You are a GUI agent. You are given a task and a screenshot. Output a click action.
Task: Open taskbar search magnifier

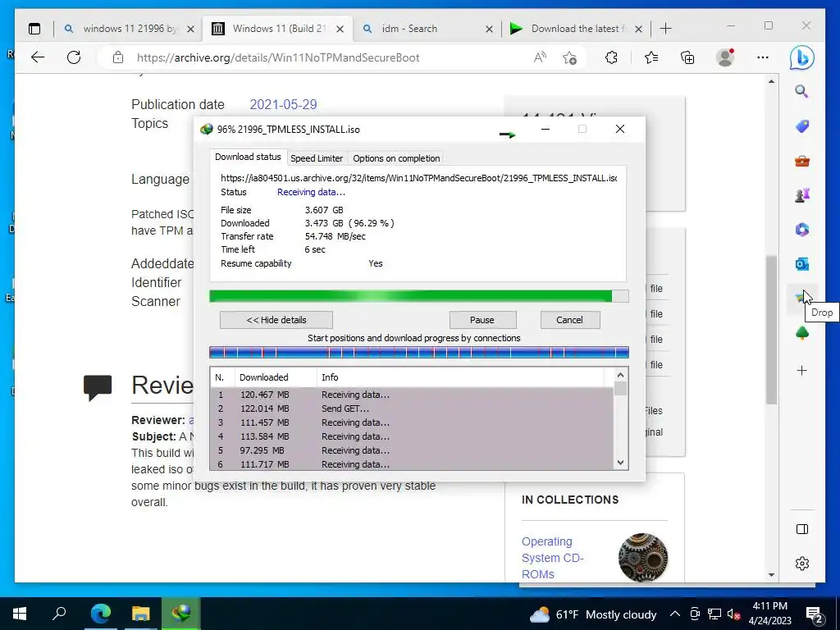click(x=59, y=614)
